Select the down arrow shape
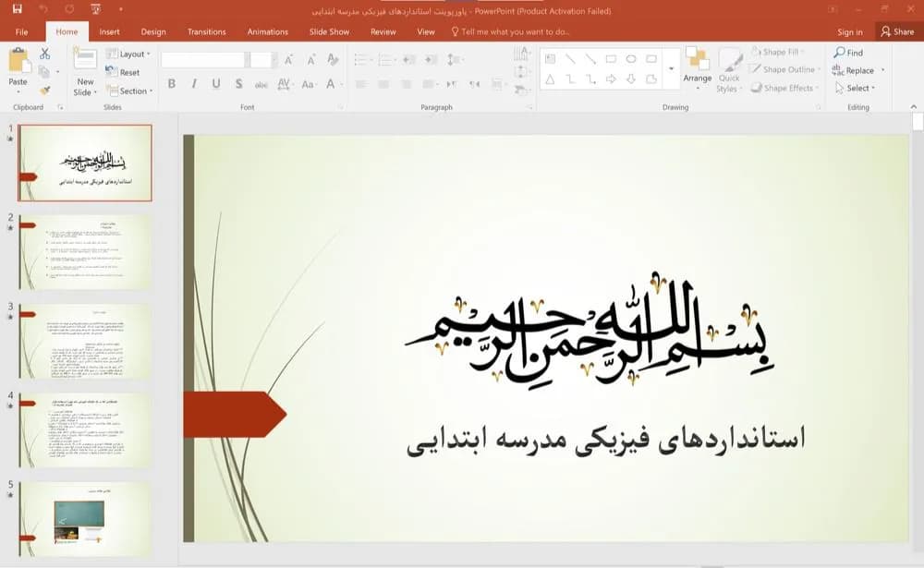 click(631, 79)
